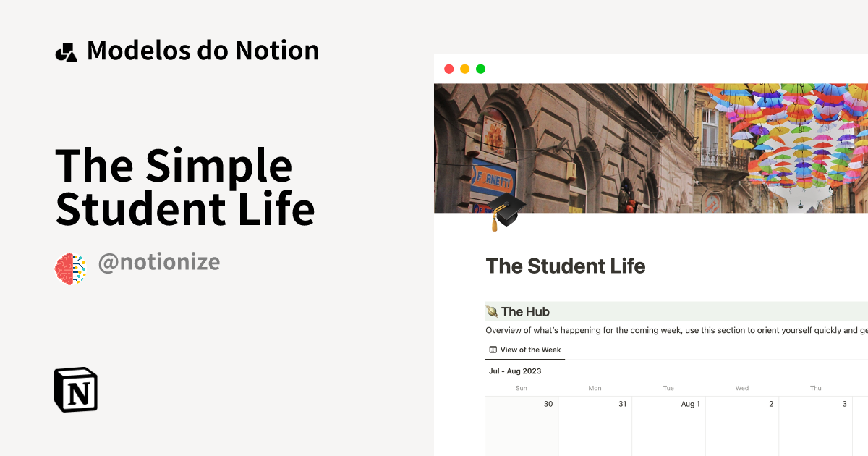Open the View of the Week tab
Viewport: 868px width, 456px height.
[525, 350]
